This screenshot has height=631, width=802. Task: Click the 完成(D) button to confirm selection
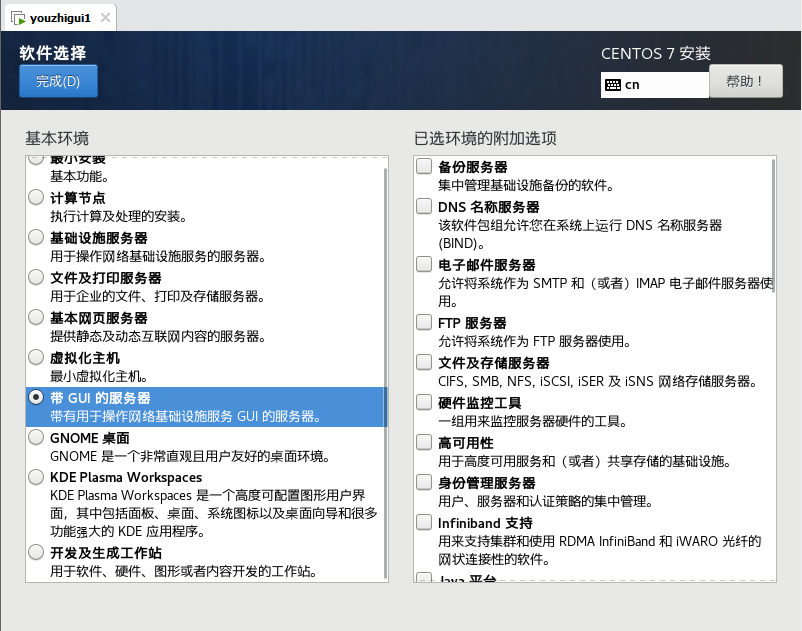pos(57,80)
